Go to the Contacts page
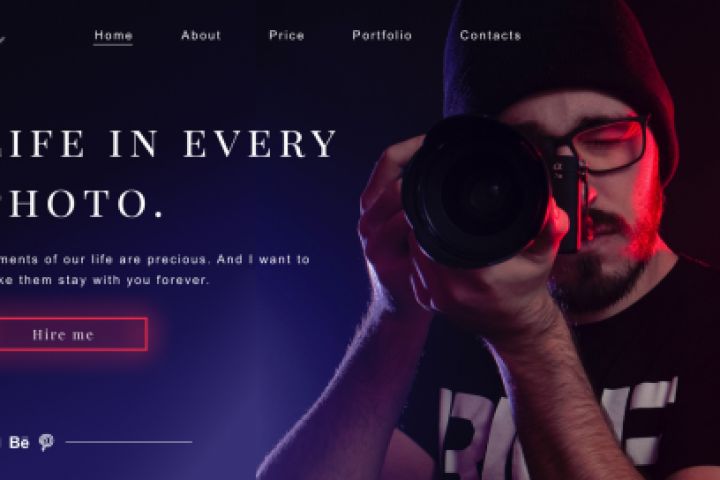720x480 pixels. 490,35
